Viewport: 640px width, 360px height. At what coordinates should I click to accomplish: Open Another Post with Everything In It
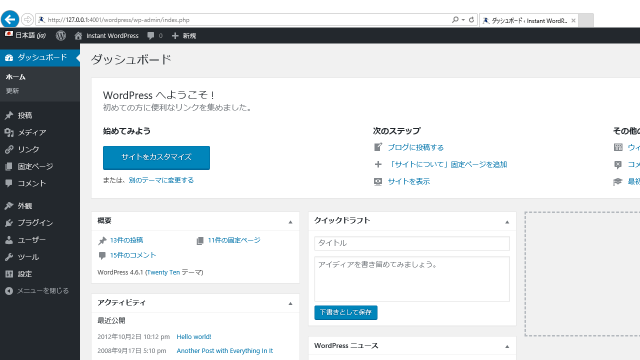pyautogui.click(x=224, y=351)
